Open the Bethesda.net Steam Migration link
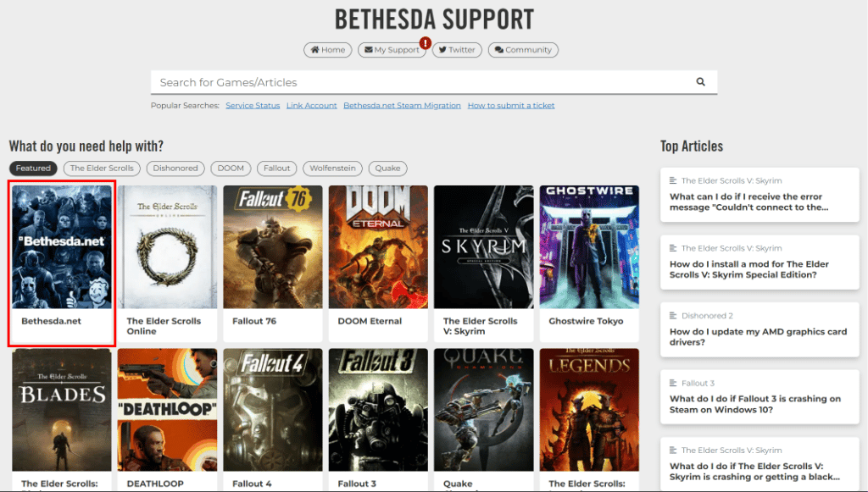This screenshot has height=492, width=868. (x=402, y=105)
